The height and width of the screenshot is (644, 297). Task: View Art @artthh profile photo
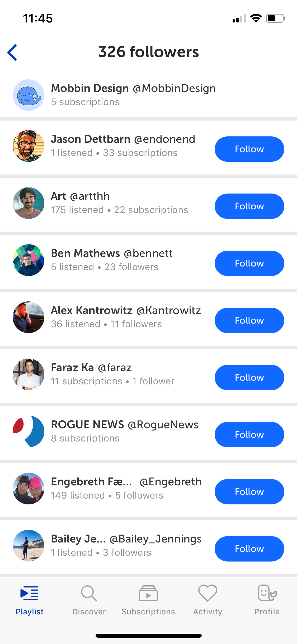29,203
